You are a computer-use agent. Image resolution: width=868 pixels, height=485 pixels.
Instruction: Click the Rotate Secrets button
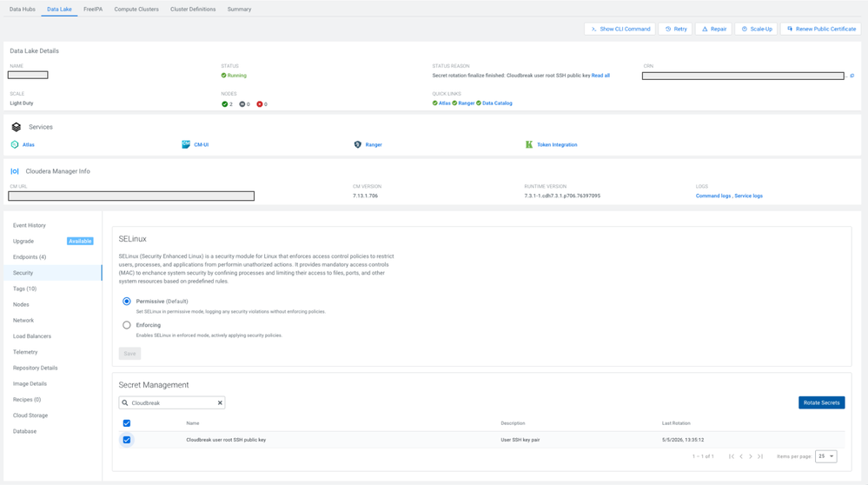pos(821,402)
